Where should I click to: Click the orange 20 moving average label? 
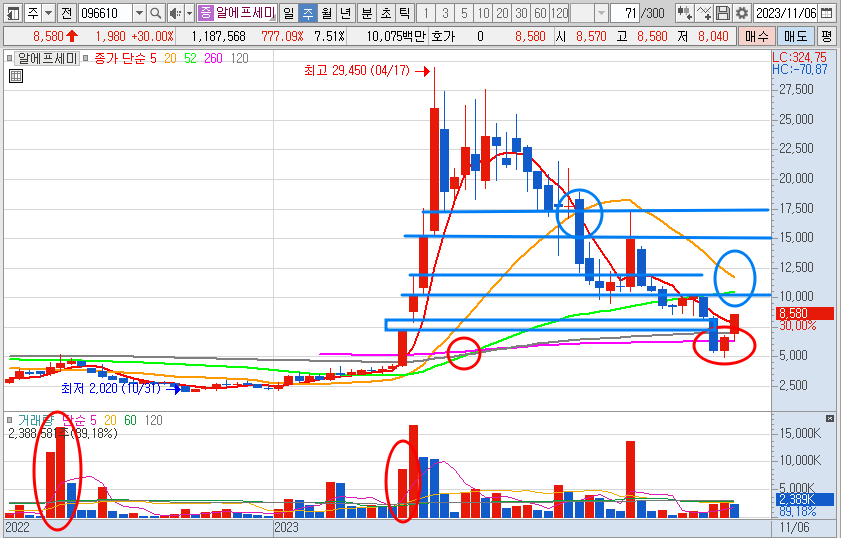[x=171, y=58]
